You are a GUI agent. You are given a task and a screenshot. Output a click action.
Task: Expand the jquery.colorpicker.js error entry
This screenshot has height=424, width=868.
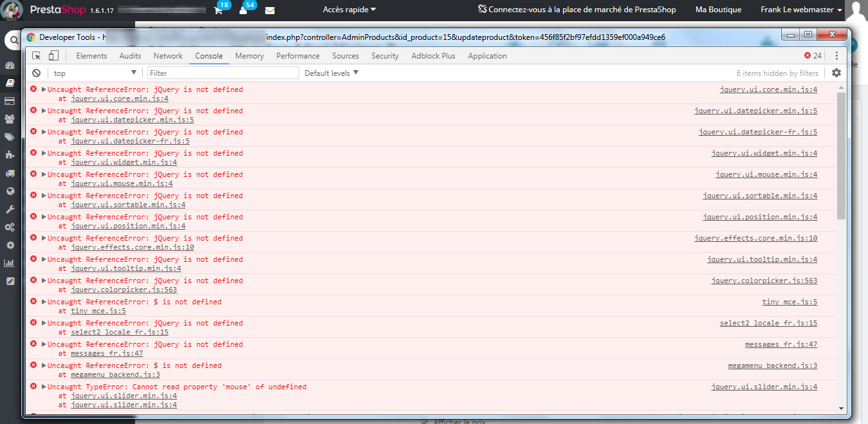tap(44, 281)
